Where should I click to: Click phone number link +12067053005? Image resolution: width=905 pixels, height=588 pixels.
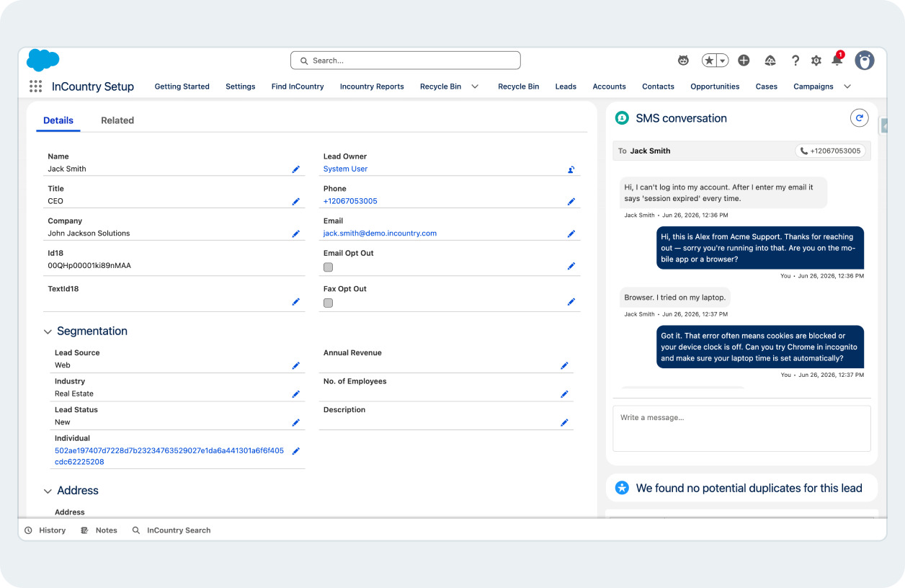[350, 202]
